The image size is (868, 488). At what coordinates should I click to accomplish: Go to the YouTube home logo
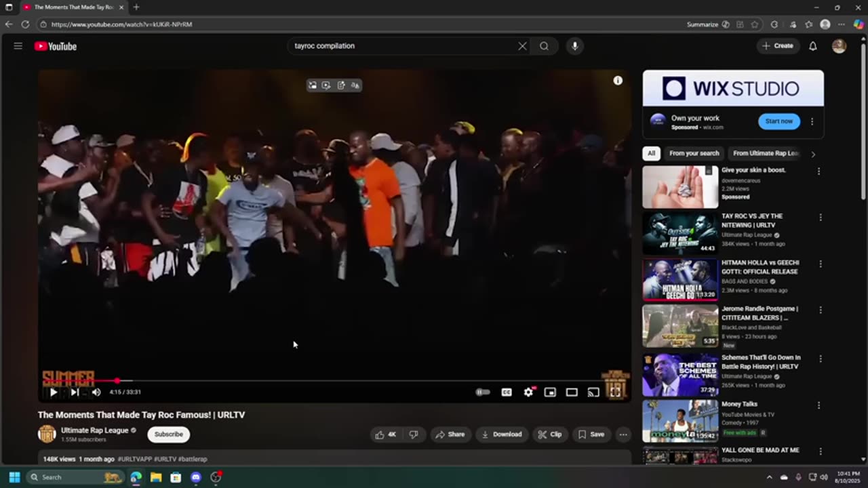click(56, 46)
